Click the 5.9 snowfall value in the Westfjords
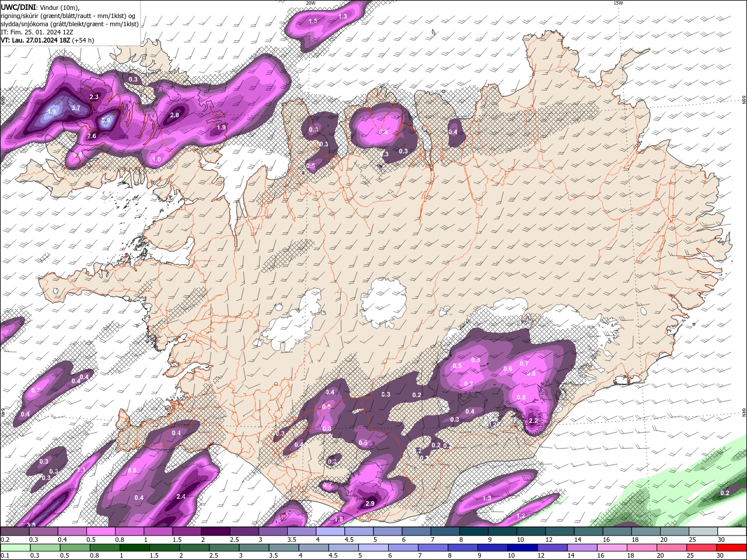This screenshot has height=560, width=747. click(x=106, y=121)
